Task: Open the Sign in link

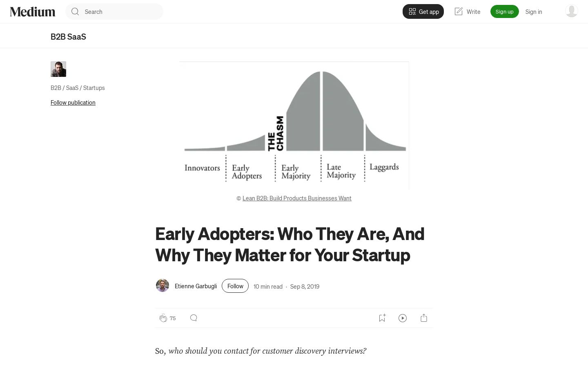Action: [x=534, y=11]
